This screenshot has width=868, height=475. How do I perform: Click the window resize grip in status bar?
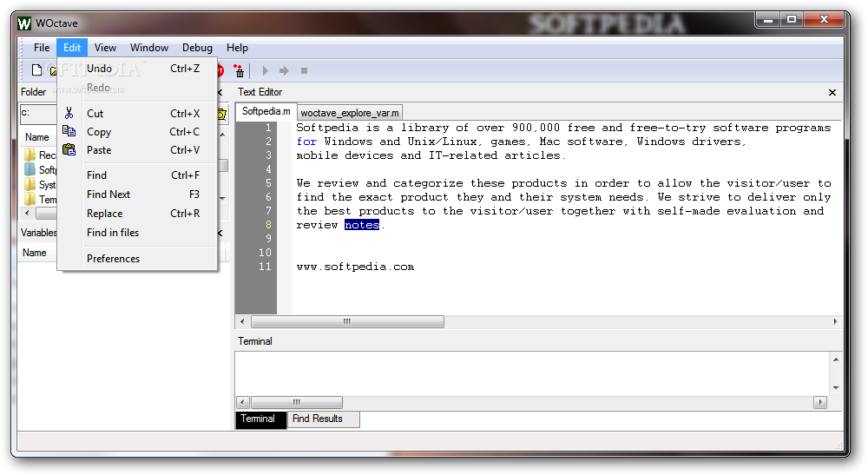[839, 446]
